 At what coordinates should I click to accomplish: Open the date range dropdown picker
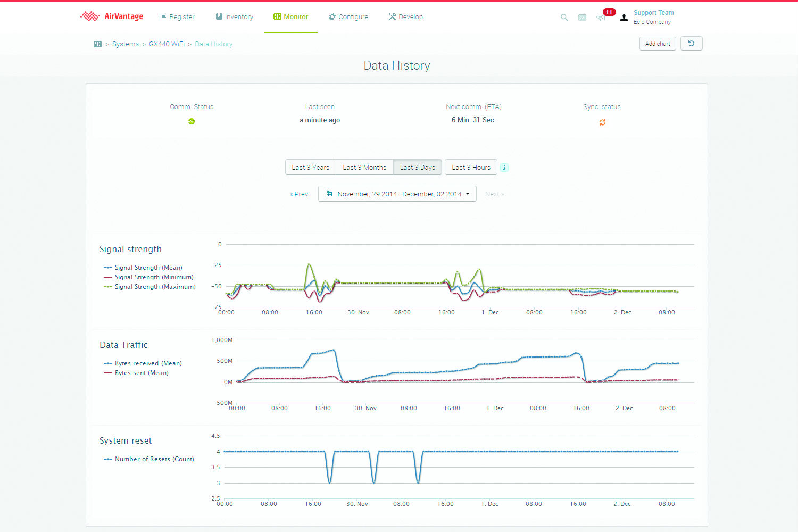coord(397,194)
